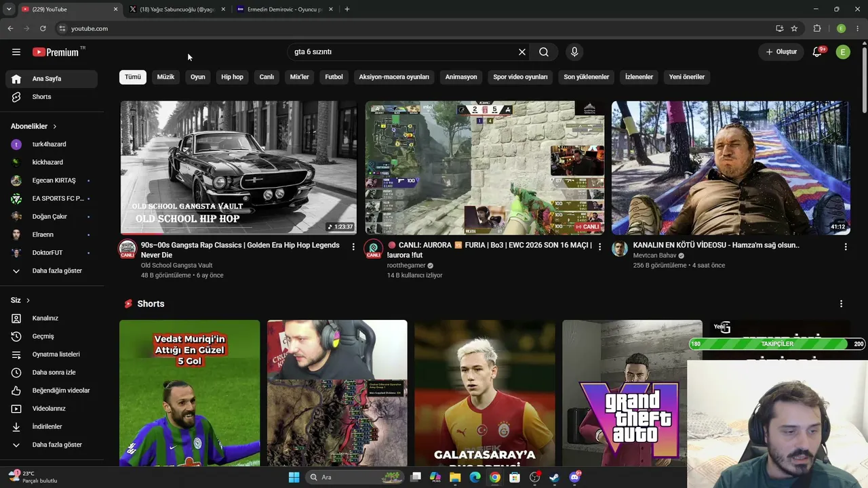Open Chrome tab search dropdown arrow

(x=9, y=9)
